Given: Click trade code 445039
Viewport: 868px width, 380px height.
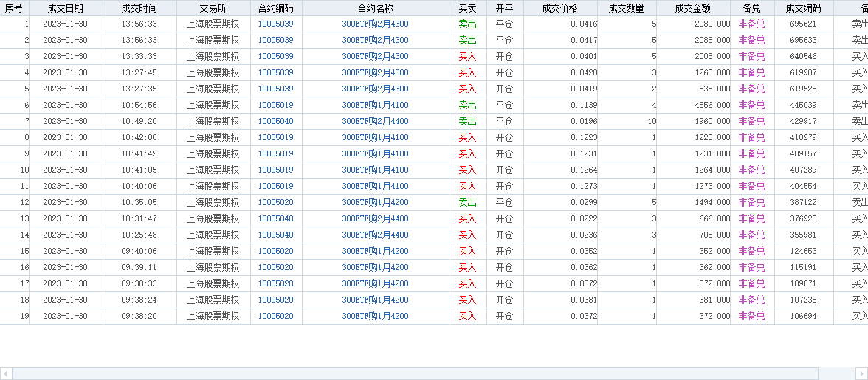Looking at the screenshot, I should pos(803,105).
